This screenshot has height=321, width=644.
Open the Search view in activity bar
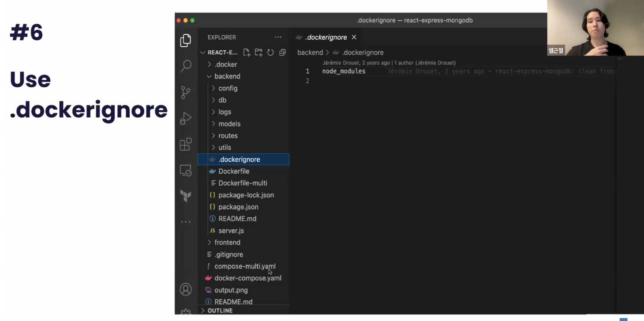click(x=186, y=66)
